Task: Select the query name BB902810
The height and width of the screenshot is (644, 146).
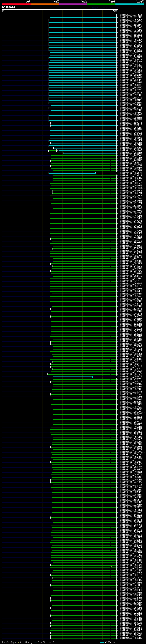Action: pyautogui.click(x=8, y=8)
